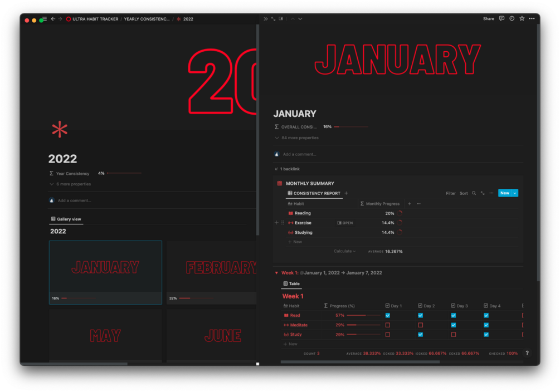Viewport: 560px width, 392px height.
Task: Click the blue New button
Action: [505, 193]
